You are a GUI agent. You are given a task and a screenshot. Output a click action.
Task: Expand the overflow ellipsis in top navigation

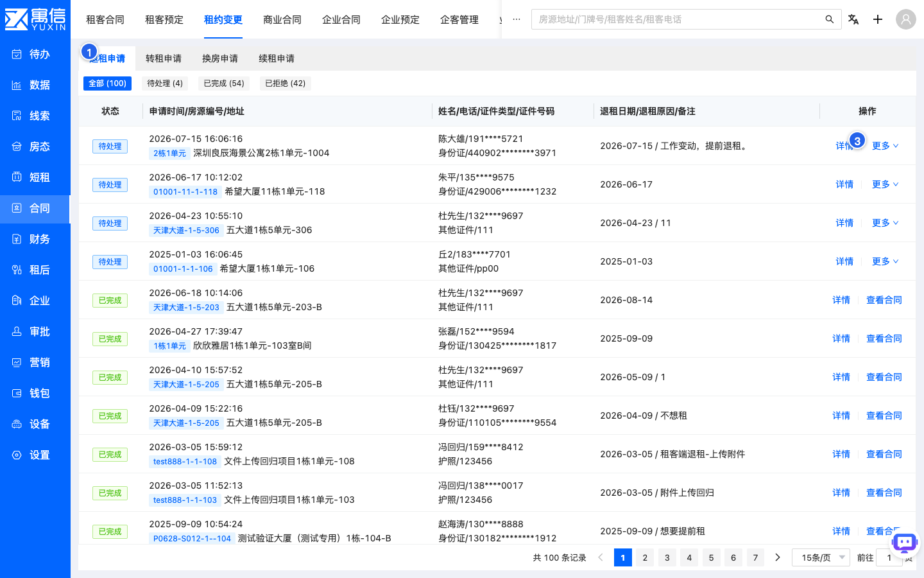click(x=517, y=19)
